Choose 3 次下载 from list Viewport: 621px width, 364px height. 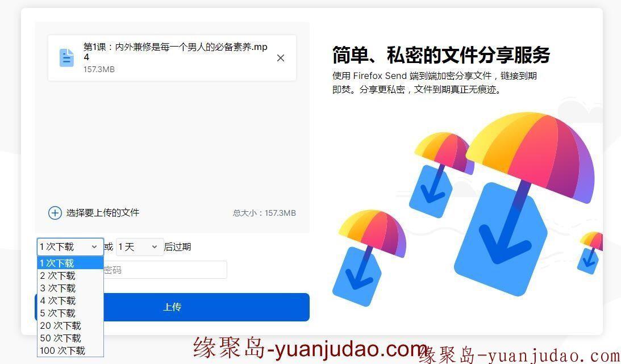tap(70, 288)
